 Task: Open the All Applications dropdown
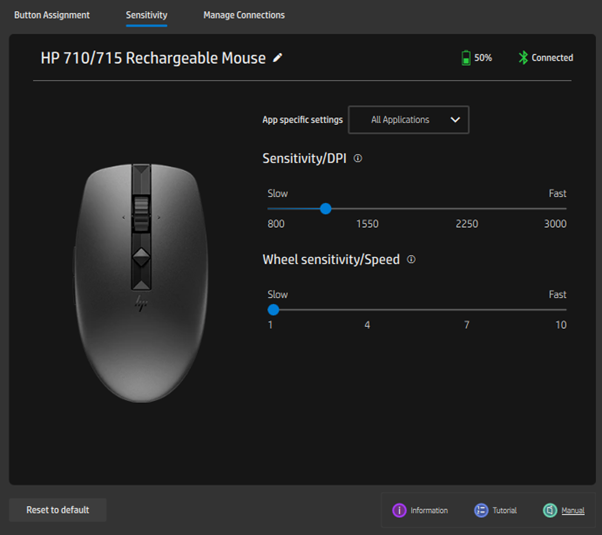(408, 120)
